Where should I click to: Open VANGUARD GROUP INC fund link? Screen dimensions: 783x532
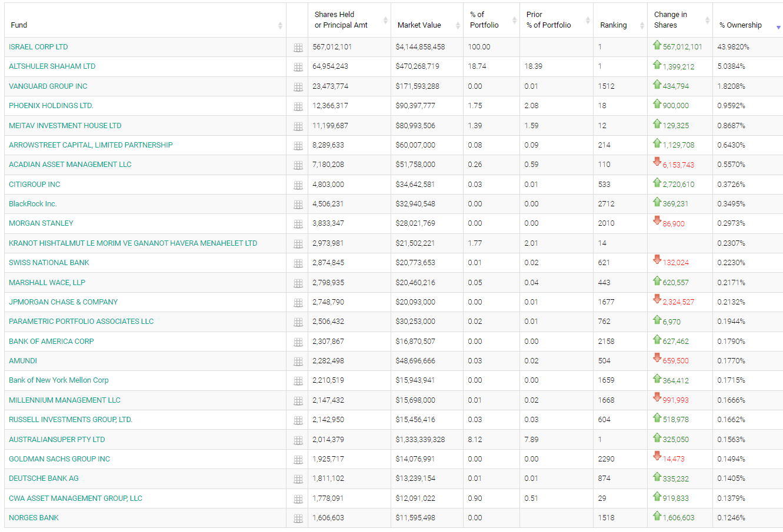point(48,86)
